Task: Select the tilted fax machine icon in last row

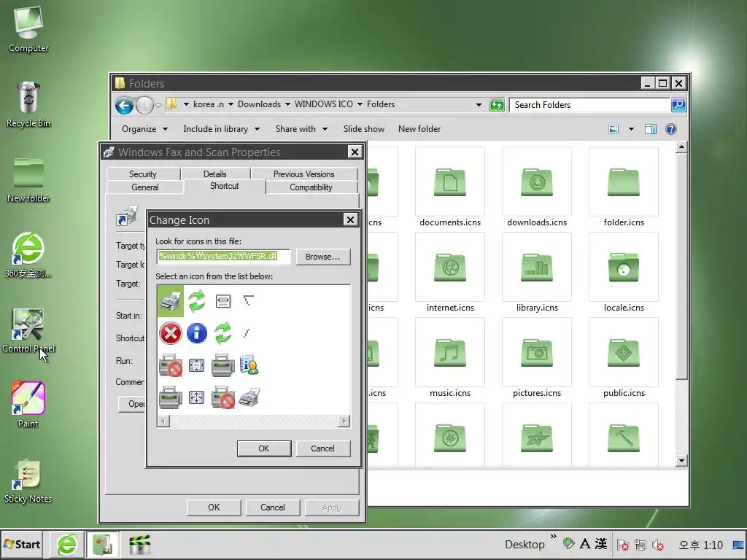Action: click(x=249, y=397)
